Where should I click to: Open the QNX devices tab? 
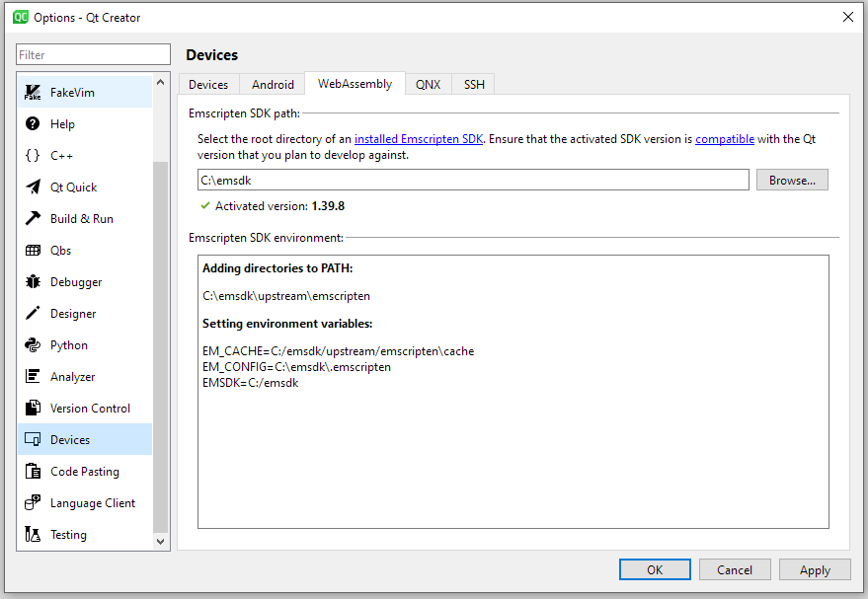[x=428, y=84]
